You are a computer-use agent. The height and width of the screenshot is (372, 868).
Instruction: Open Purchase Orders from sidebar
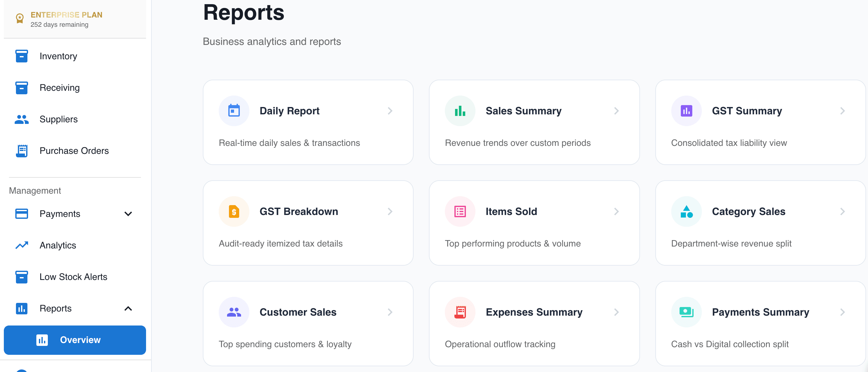(75, 151)
